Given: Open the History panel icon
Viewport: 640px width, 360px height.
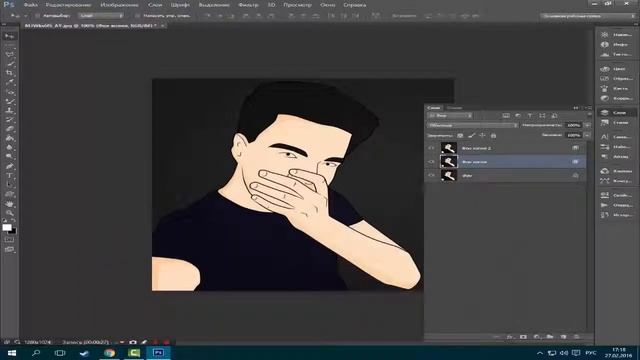Looking at the screenshot, I should pyautogui.click(x=605, y=215).
